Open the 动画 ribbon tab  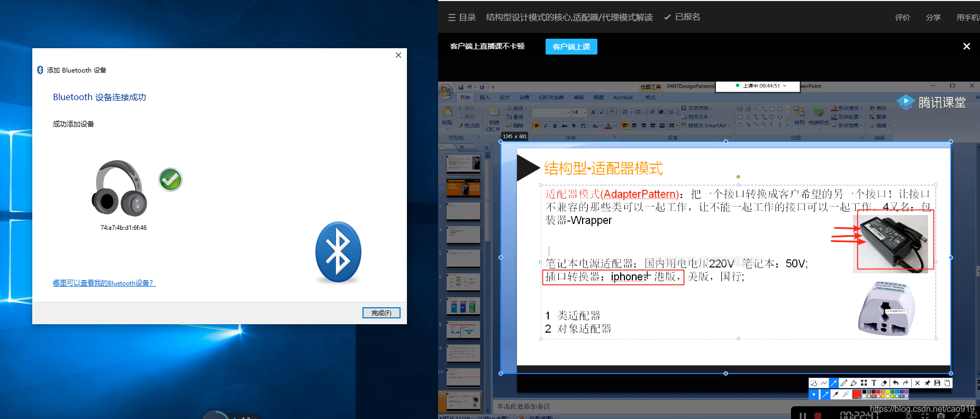524,97
